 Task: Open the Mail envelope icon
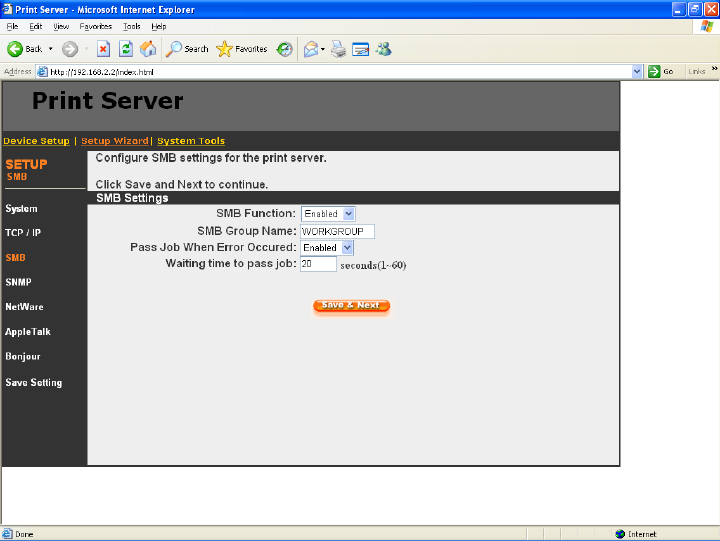point(311,49)
